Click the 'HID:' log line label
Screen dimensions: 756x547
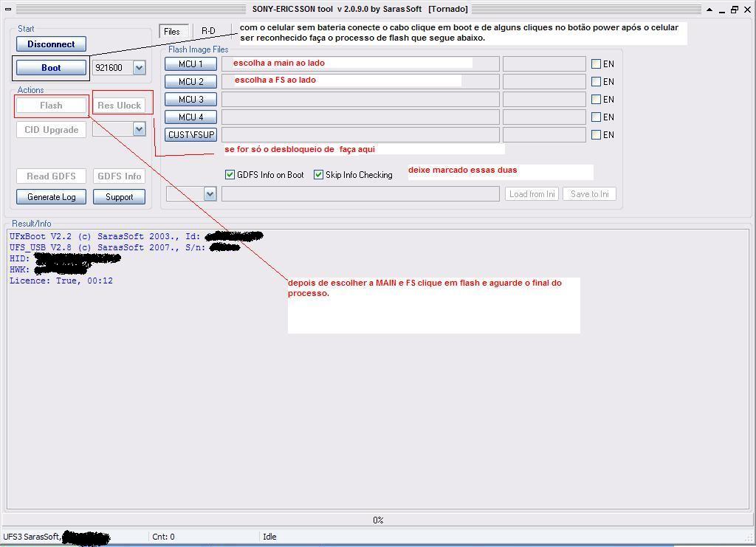point(20,258)
